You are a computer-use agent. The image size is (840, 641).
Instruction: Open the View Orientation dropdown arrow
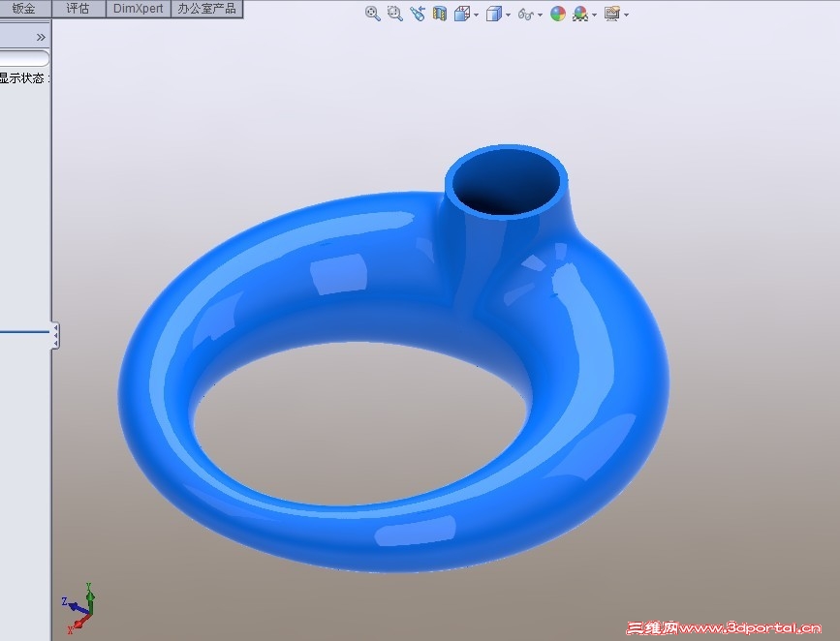pos(476,15)
